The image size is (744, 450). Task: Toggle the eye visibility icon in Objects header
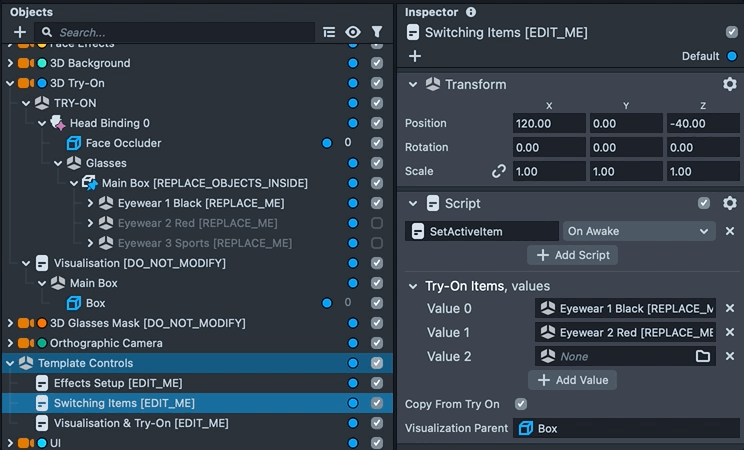click(353, 32)
